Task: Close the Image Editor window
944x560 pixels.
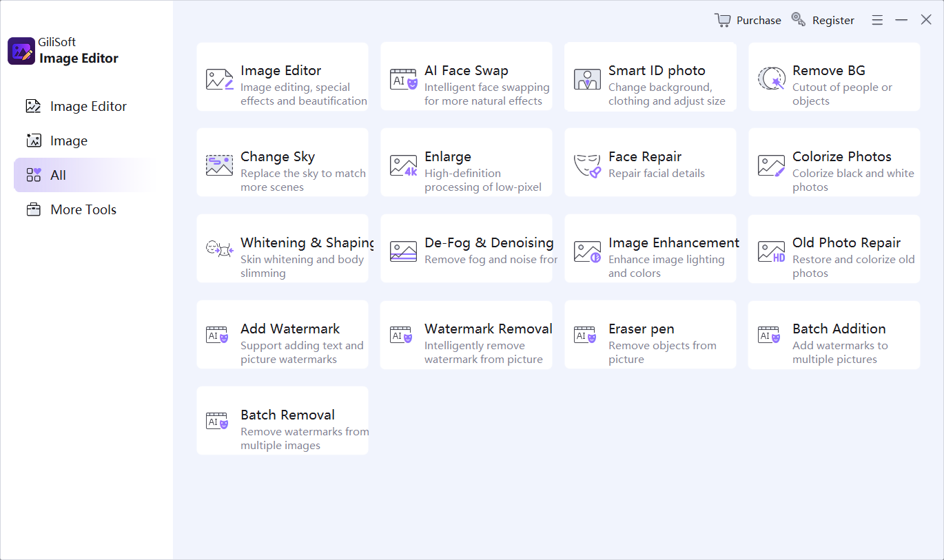Action: [x=926, y=20]
